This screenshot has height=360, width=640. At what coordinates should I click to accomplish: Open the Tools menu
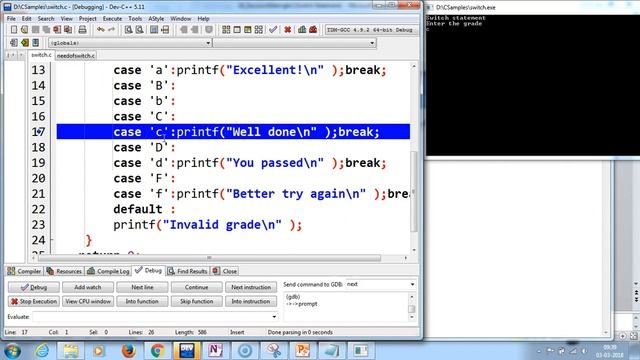click(135, 19)
